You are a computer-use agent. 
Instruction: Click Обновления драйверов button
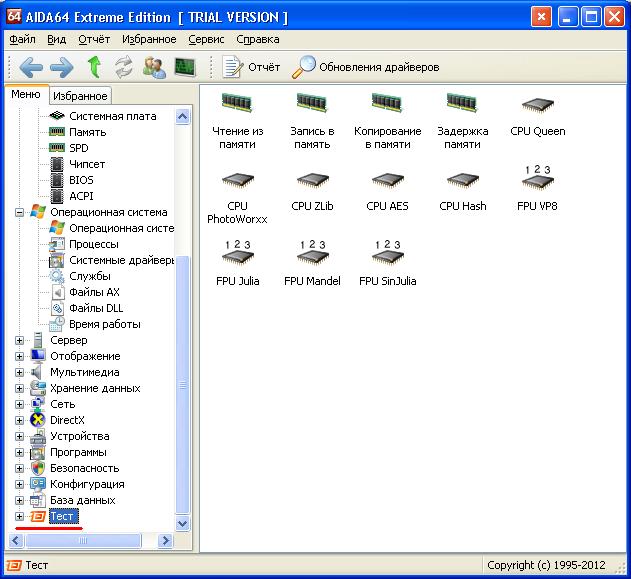(x=366, y=67)
